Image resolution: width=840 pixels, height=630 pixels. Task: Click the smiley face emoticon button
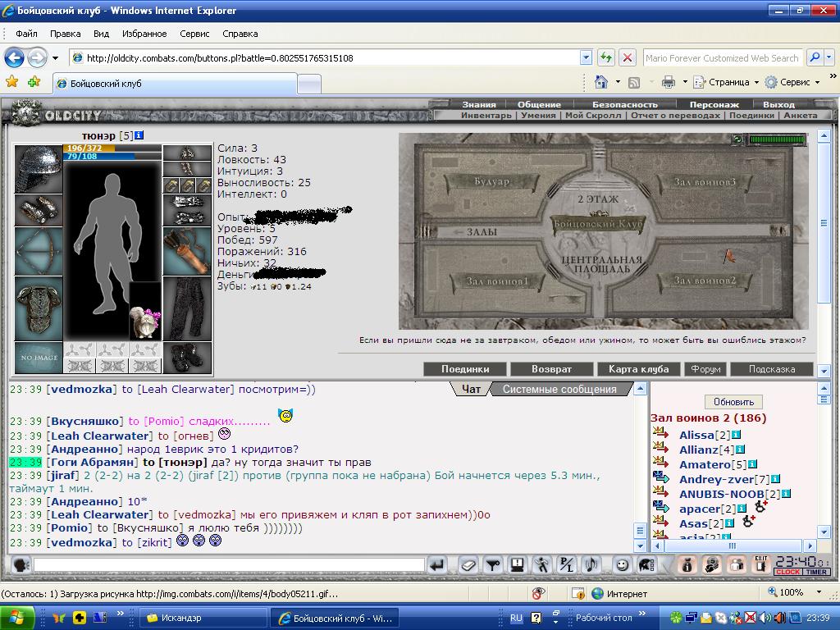click(622, 565)
